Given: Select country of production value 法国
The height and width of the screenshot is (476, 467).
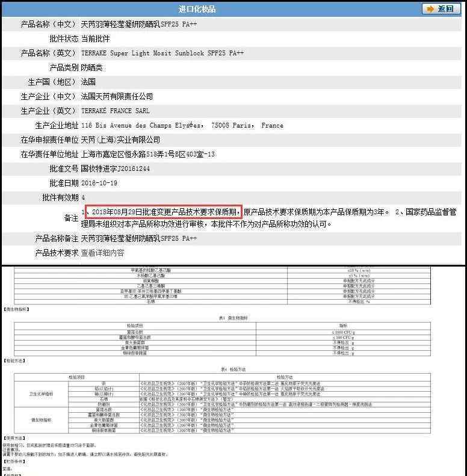Looking at the screenshot, I should pyautogui.click(x=88, y=82).
